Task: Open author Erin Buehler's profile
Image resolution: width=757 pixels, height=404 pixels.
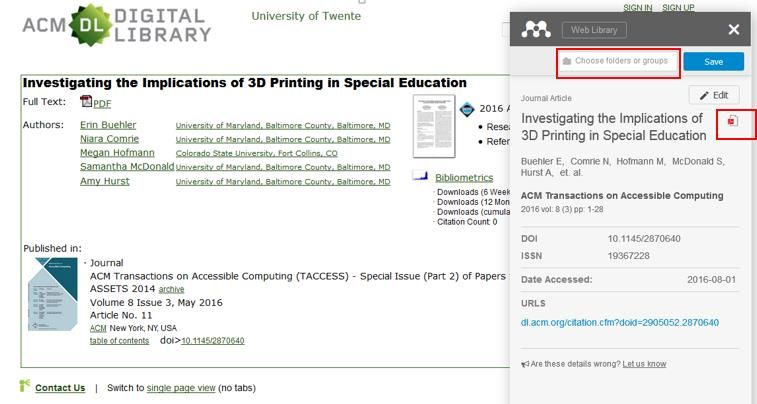Action: pos(108,125)
